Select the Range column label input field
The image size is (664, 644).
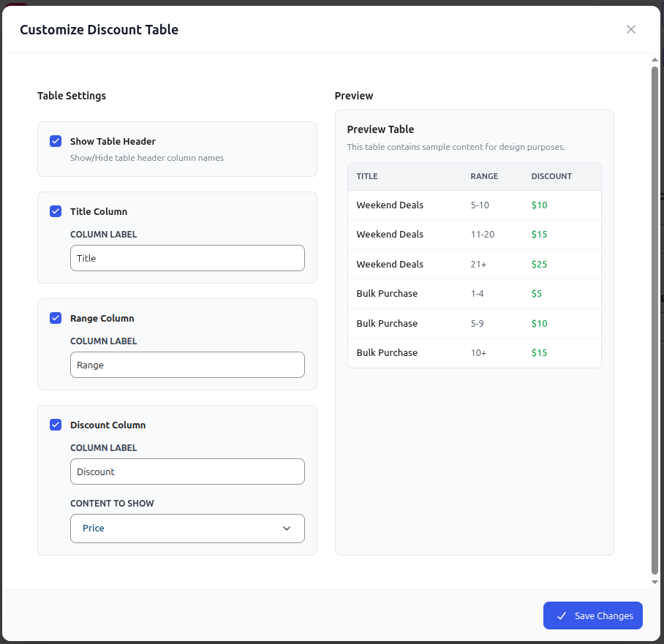(187, 365)
